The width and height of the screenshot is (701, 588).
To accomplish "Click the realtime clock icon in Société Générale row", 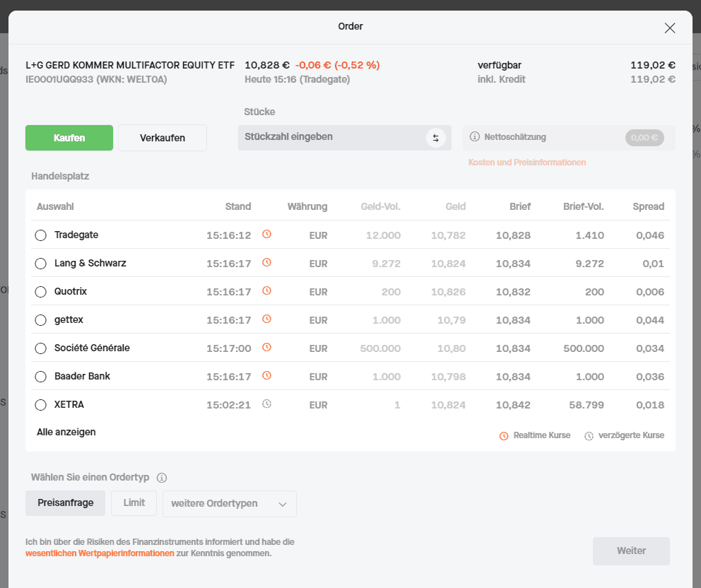I will pyautogui.click(x=266, y=347).
